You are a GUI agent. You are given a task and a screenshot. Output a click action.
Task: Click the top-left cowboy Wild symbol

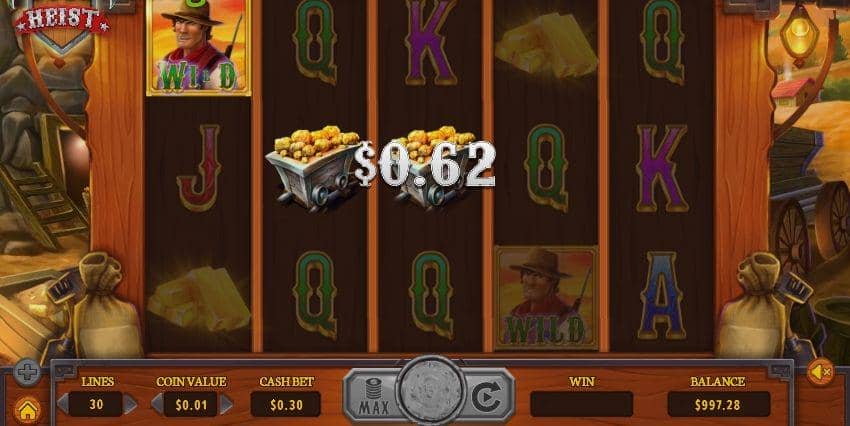[198, 47]
